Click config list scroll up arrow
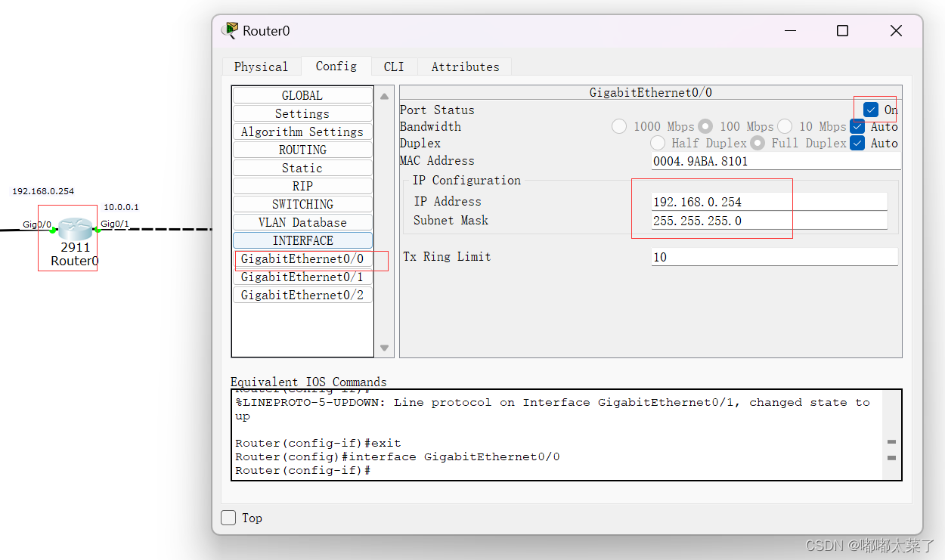The width and height of the screenshot is (945, 560). [384, 96]
